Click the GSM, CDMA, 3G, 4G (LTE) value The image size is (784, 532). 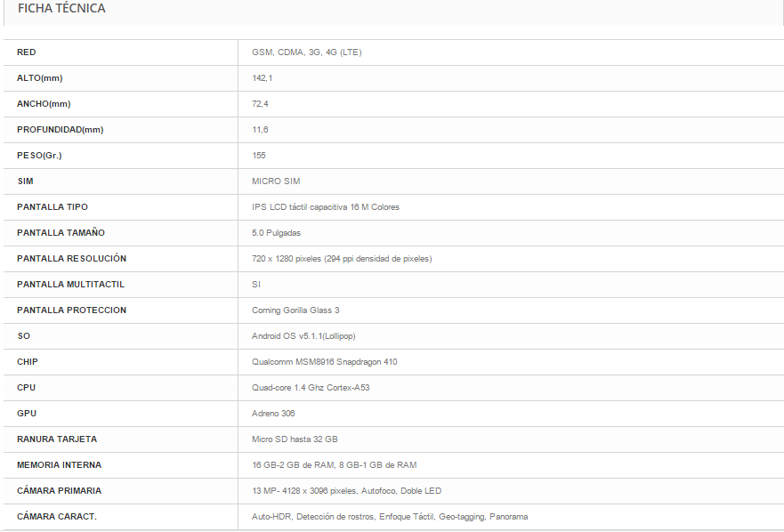[x=306, y=52]
